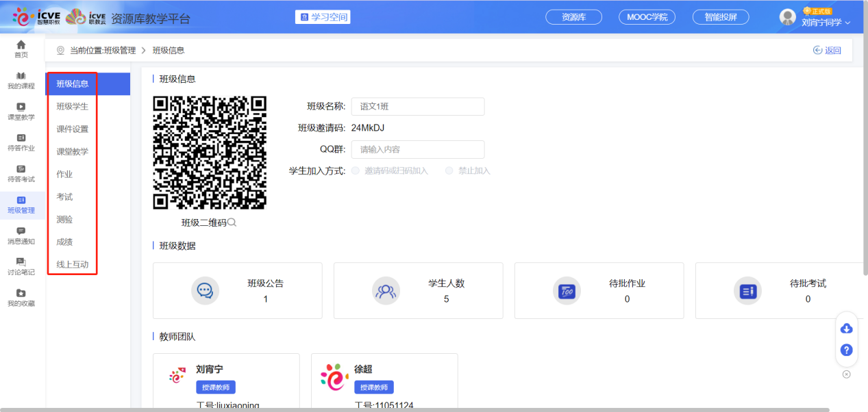The image size is (868, 412).
Task: Open the help question-mark icon
Action: (846, 350)
